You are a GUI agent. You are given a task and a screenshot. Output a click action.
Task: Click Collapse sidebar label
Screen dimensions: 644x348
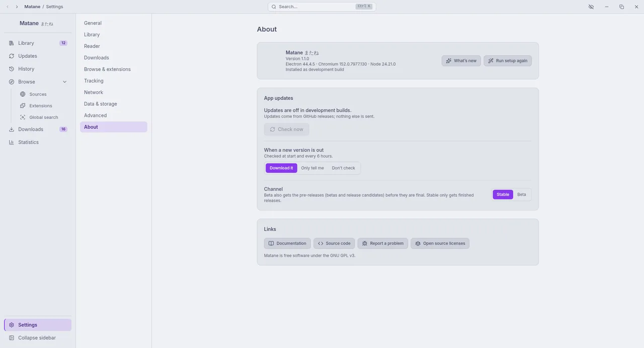point(37,338)
